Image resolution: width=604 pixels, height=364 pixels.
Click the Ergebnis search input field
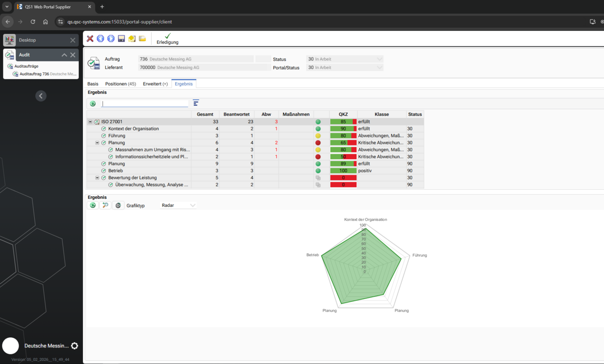pyautogui.click(x=144, y=104)
